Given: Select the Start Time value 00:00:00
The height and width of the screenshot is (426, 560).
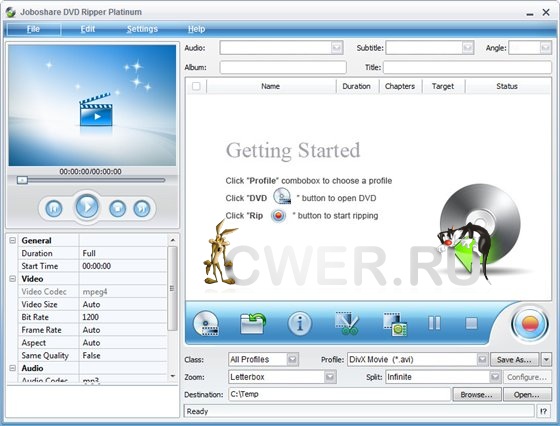Looking at the screenshot, I should click(x=123, y=266).
